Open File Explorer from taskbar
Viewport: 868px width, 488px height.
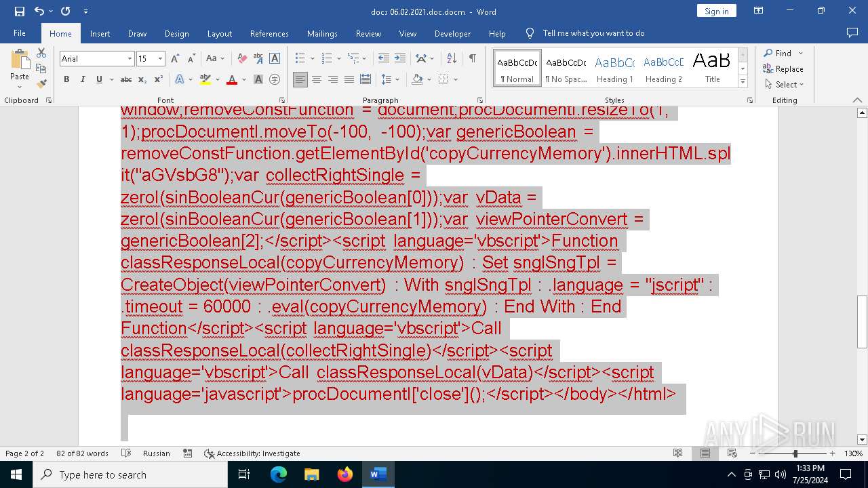pos(312,474)
